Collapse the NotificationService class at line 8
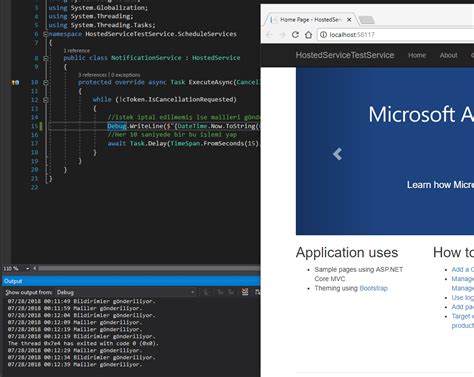Screen dimensions: 474x377 pyautogui.click(x=46, y=58)
